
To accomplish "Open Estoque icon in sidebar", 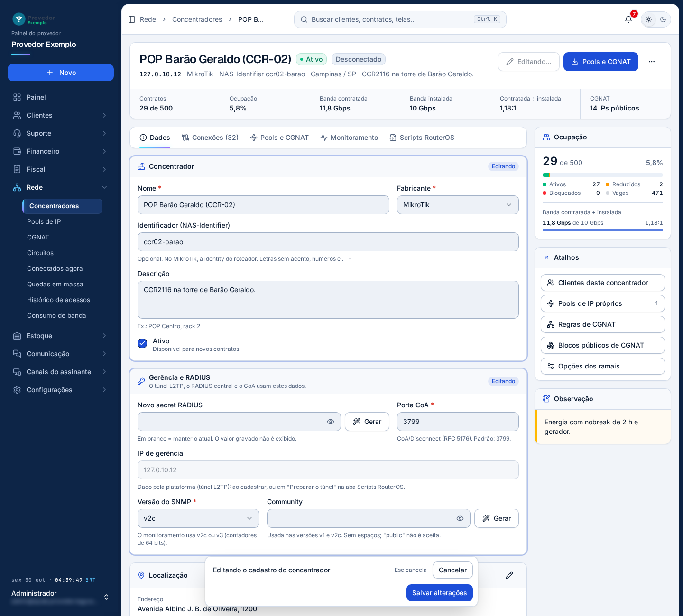I will [x=17, y=336].
